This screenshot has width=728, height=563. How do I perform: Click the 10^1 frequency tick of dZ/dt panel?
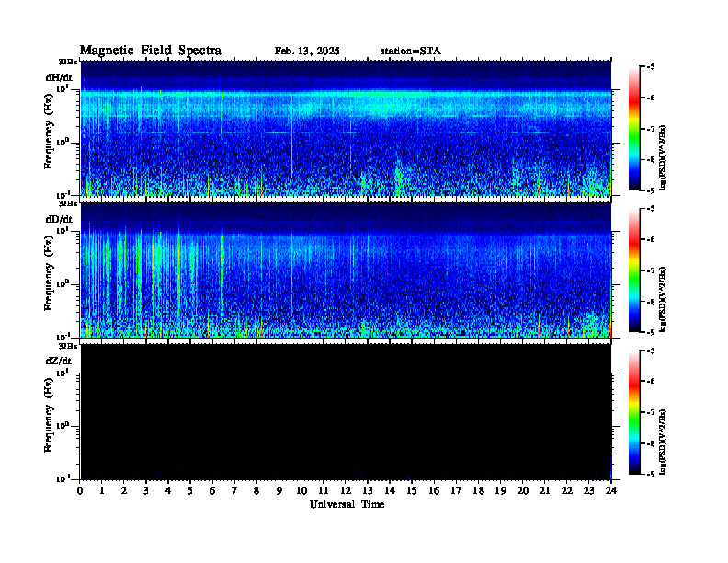coord(63,373)
